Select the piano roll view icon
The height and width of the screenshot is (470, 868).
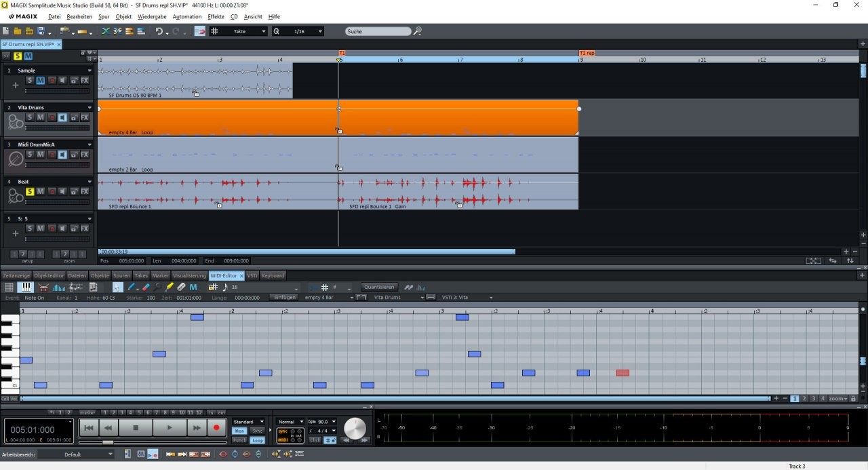pyautogui.click(x=26, y=288)
